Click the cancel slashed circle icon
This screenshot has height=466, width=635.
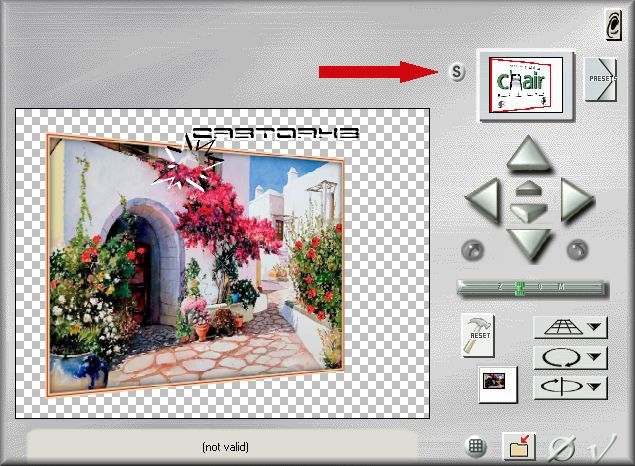[563, 448]
